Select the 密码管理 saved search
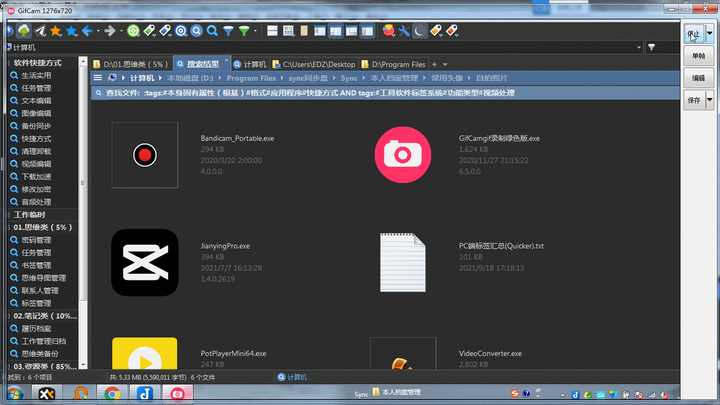 pos(36,240)
